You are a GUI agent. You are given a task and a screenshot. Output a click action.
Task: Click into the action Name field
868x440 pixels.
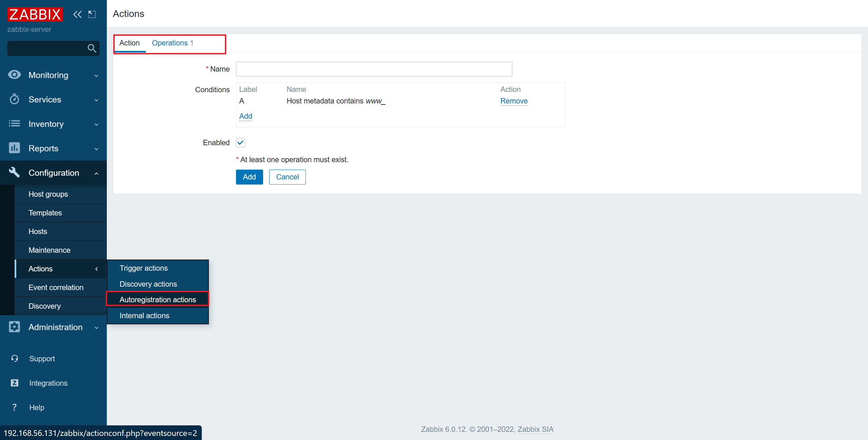click(374, 69)
